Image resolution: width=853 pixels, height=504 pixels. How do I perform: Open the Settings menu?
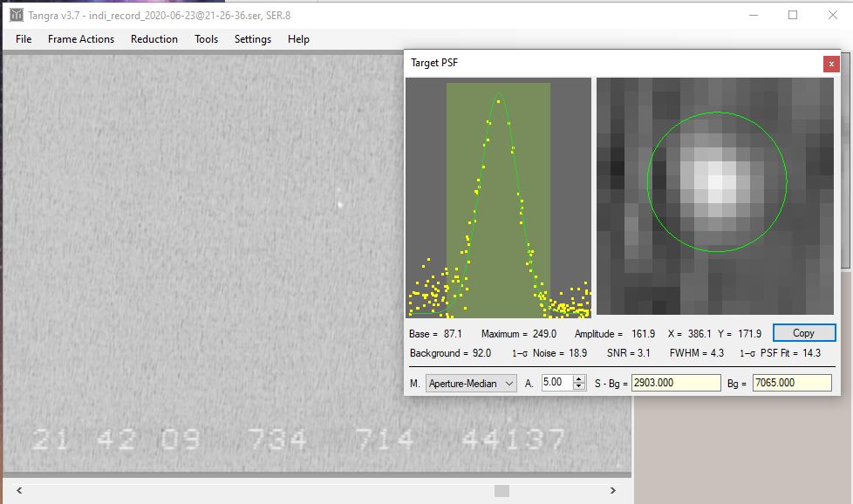253,39
